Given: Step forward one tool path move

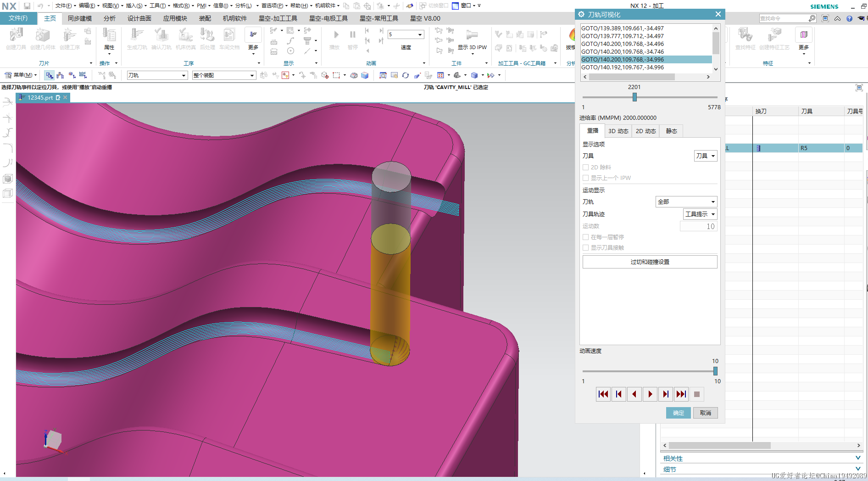Looking at the screenshot, I should point(665,394).
